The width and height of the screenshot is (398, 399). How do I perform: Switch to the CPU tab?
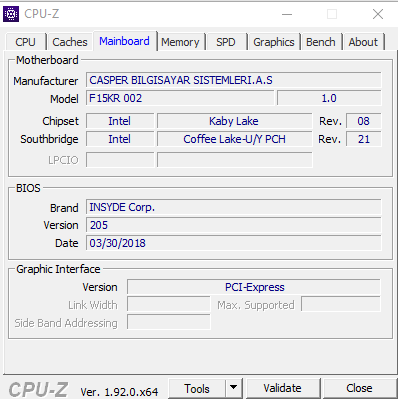point(25,42)
